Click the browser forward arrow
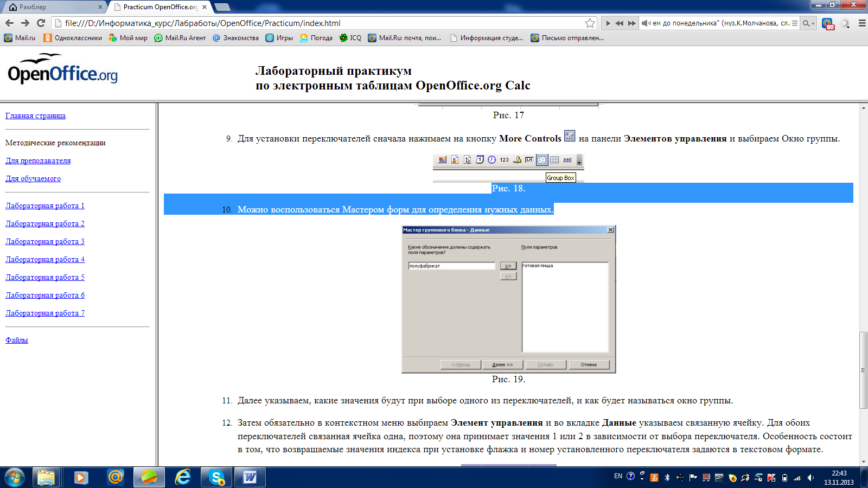This screenshot has height=488, width=868. [x=25, y=23]
